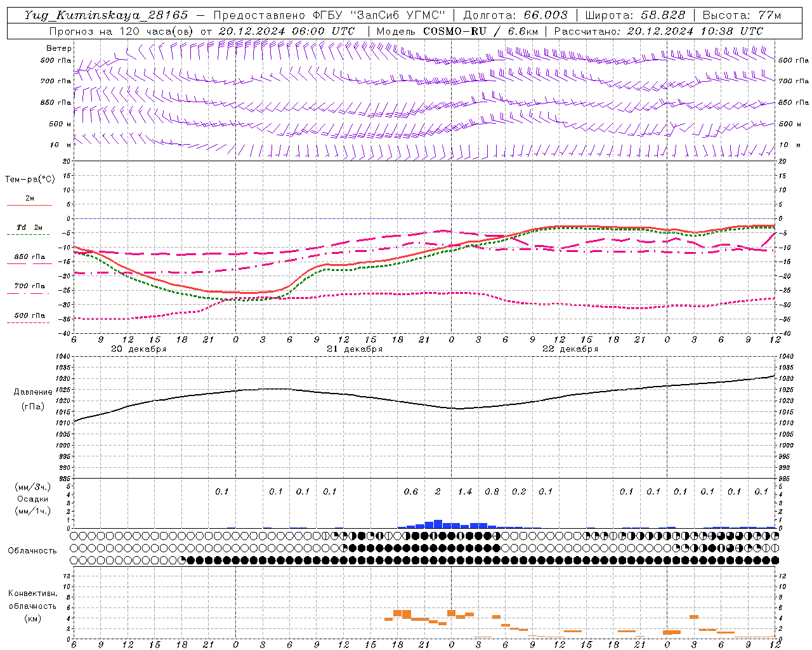Click the Осадки panel label
Image resolution: width=812 pixels, height=650 pixels.
(33, 499)
